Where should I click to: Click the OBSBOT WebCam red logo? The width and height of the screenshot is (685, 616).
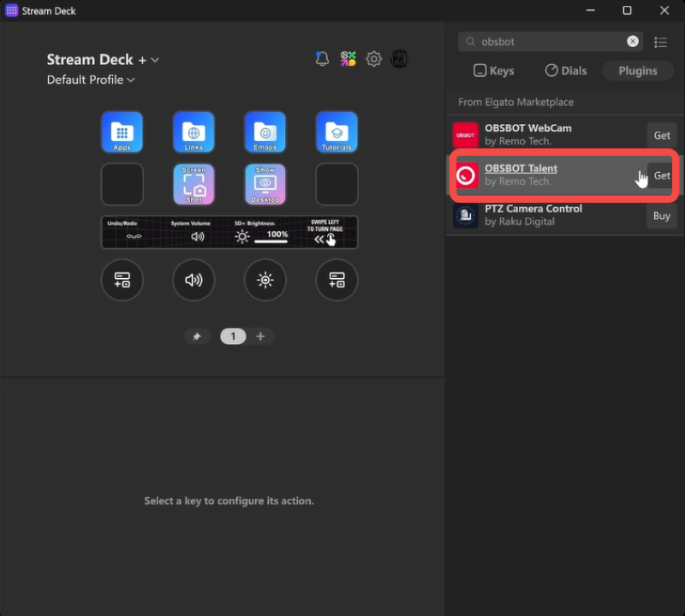[466, 135]
